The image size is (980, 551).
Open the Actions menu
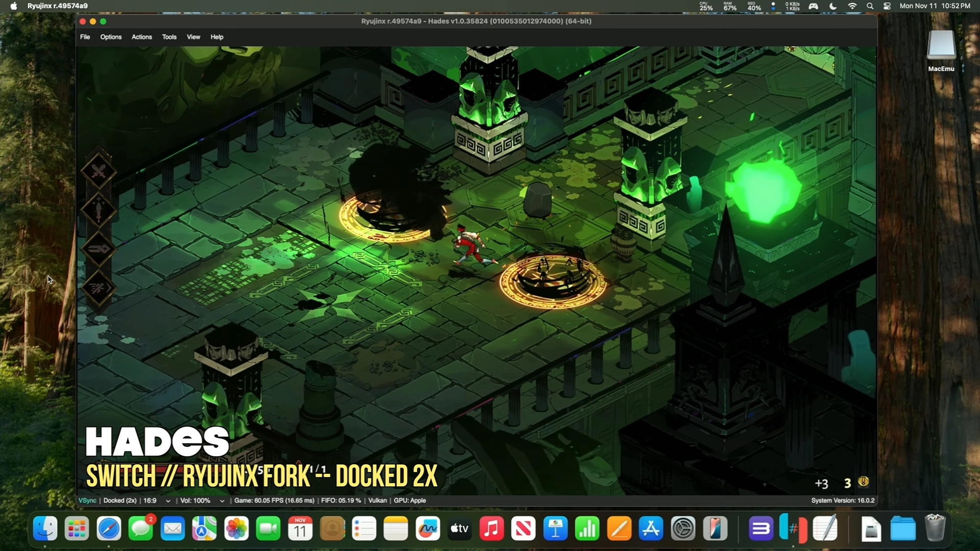(x=141, y=37)
